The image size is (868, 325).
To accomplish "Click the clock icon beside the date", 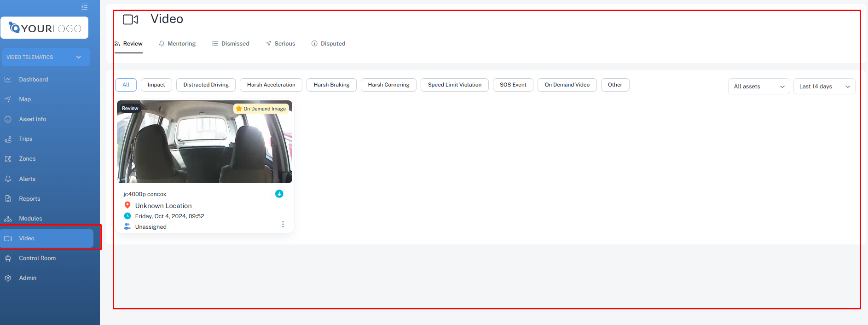I will 127,216.
